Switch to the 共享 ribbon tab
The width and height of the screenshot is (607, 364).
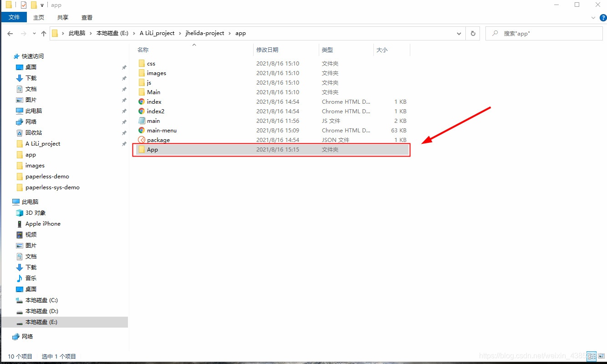[x=63, y=17]
